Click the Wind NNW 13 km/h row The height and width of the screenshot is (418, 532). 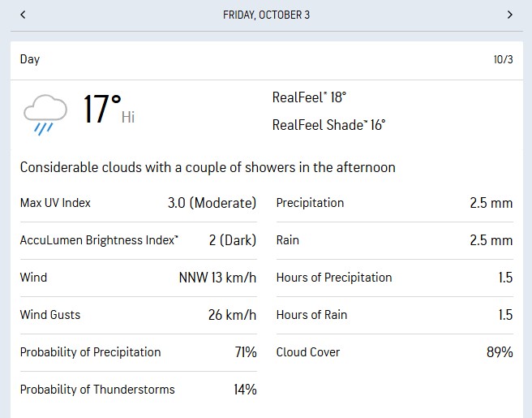click(x=138, y=278)
